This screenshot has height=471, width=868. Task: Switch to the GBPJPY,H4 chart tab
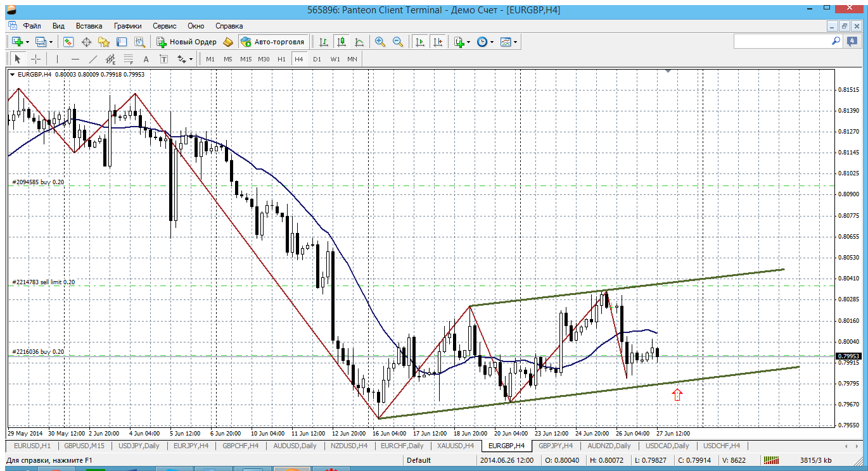point(555,446)
